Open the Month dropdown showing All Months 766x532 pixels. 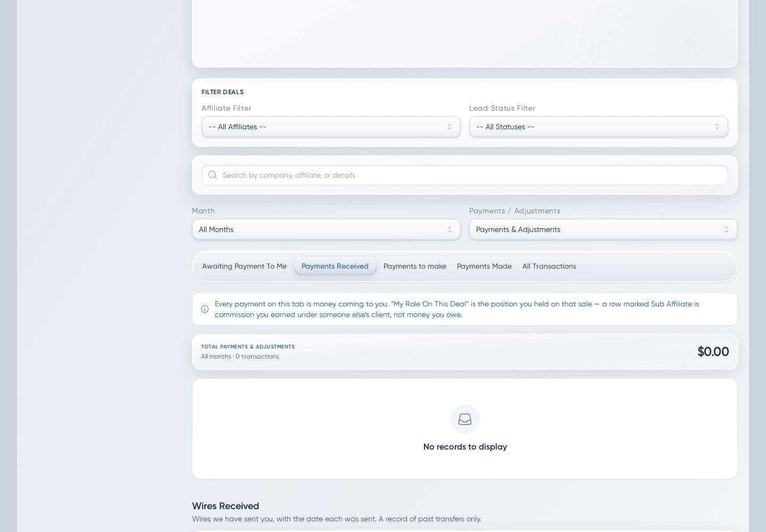coord(326,229)
